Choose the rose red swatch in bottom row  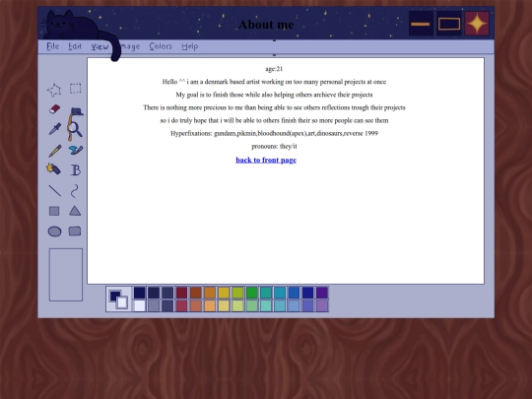181,305
